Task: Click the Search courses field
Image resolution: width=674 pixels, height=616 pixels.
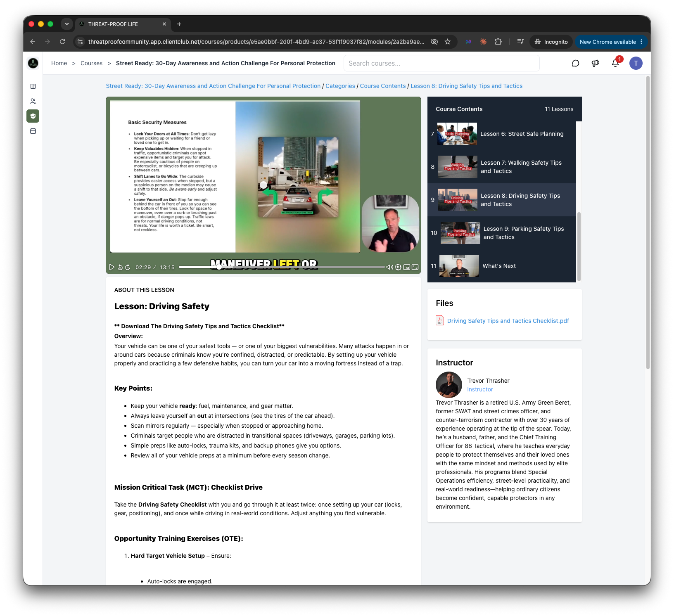Action: tap(441, 63)
